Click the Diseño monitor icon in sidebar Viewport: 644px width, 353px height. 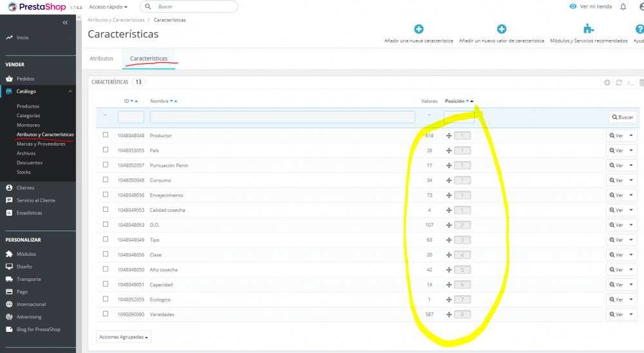(9, 266)
